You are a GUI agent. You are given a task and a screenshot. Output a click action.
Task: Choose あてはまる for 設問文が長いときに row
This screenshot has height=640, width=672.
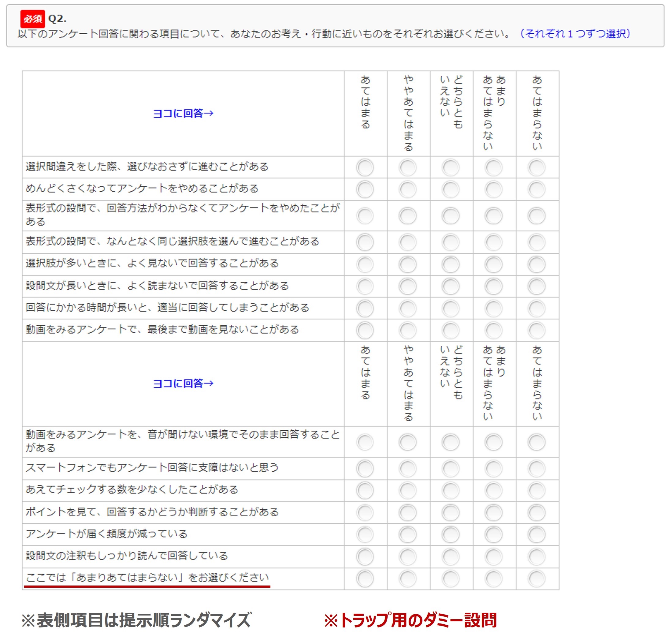pyautogui.click(x=365, y=286)
